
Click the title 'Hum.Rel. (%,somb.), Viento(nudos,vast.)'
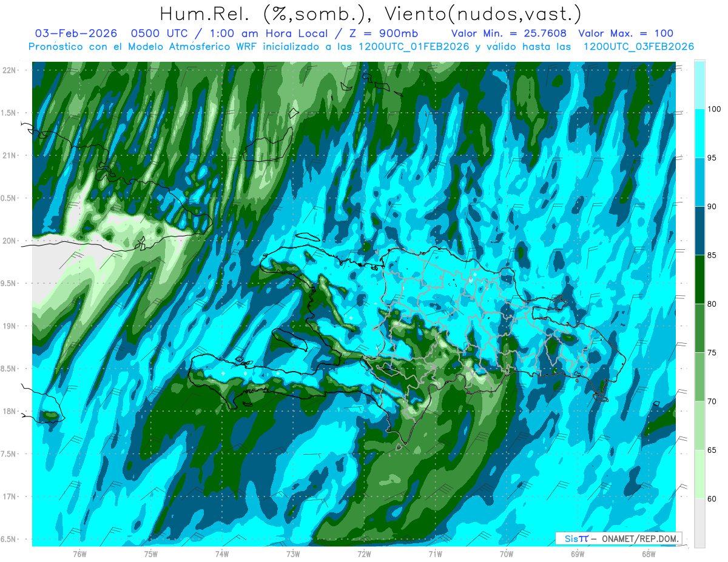coord(371,14)
